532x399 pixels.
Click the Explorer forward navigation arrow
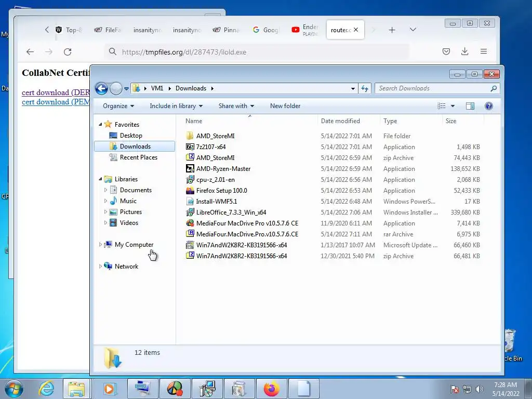click(x=116, y=88)
